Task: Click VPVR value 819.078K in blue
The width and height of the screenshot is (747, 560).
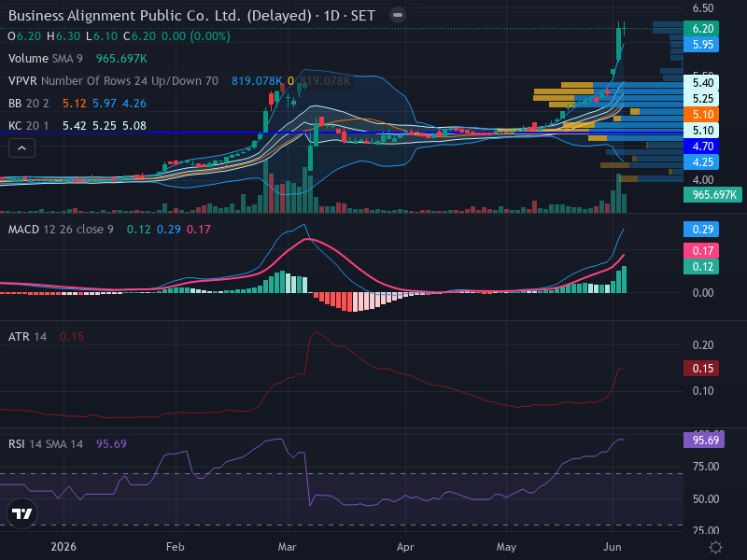Action: [257, 81]
